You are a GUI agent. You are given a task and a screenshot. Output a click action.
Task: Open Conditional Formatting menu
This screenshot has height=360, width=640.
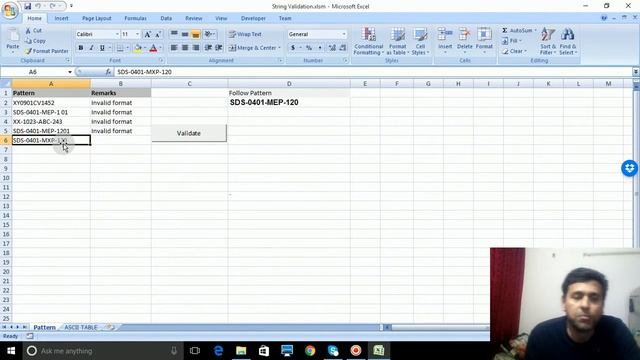coord(369,41)
